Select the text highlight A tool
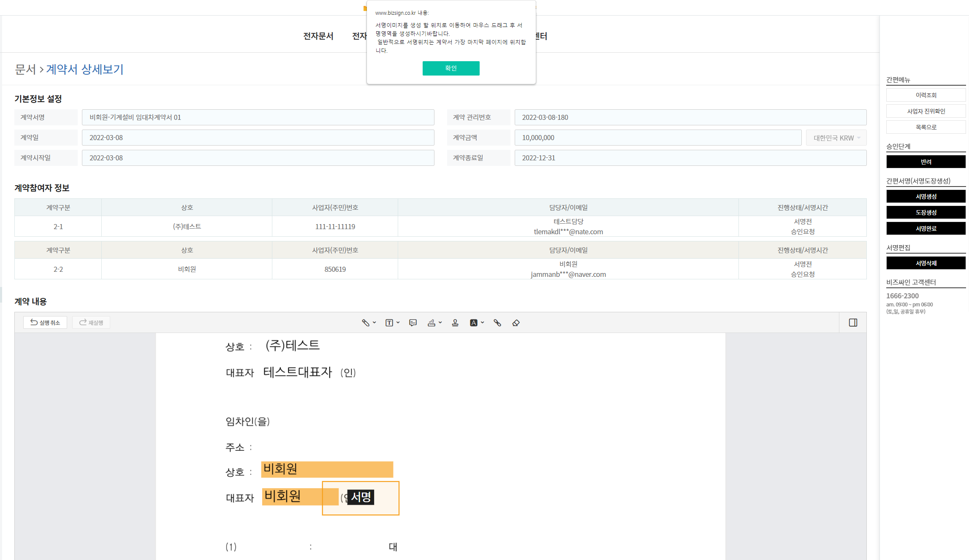969x560 pixels. point(473,323)
